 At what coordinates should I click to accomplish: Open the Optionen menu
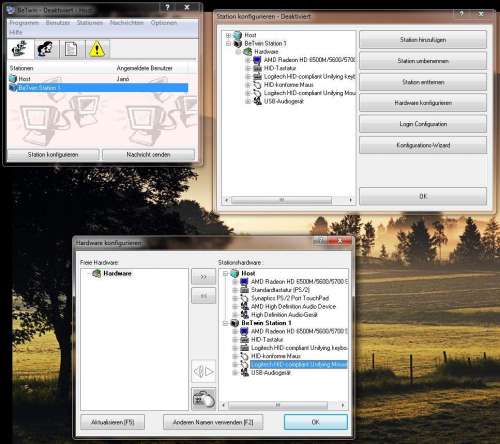164,23
